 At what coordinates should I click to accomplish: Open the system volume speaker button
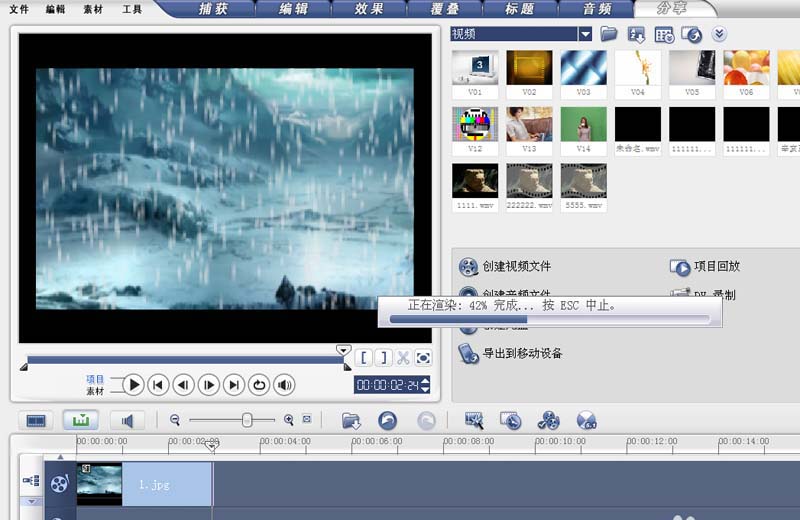coord(284,385)
